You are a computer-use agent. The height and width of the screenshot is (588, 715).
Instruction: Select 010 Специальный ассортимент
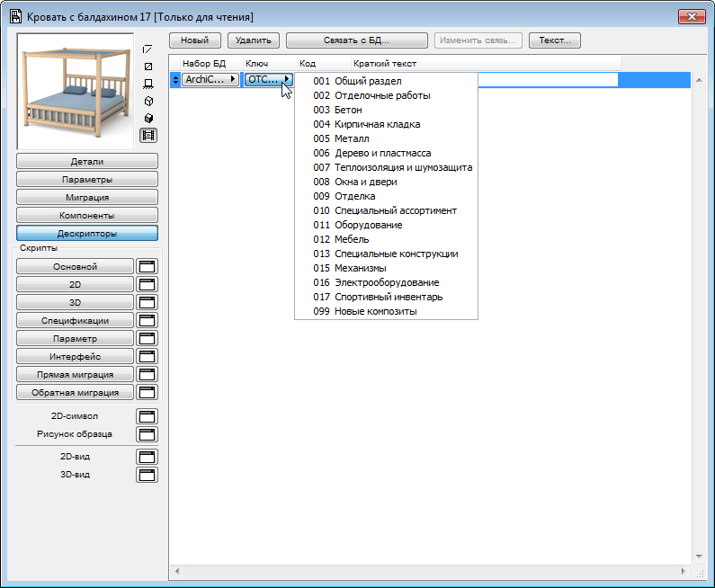(386, 210)
